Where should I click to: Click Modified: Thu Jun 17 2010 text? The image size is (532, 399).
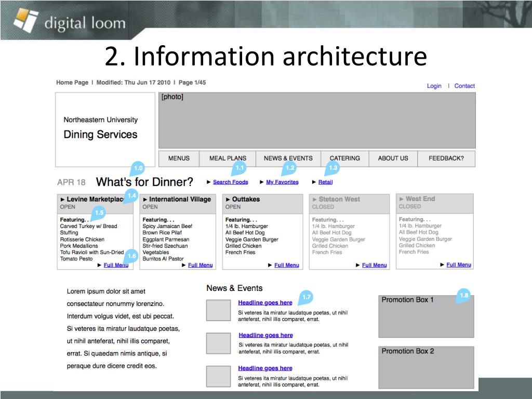(x=134, y=83)
